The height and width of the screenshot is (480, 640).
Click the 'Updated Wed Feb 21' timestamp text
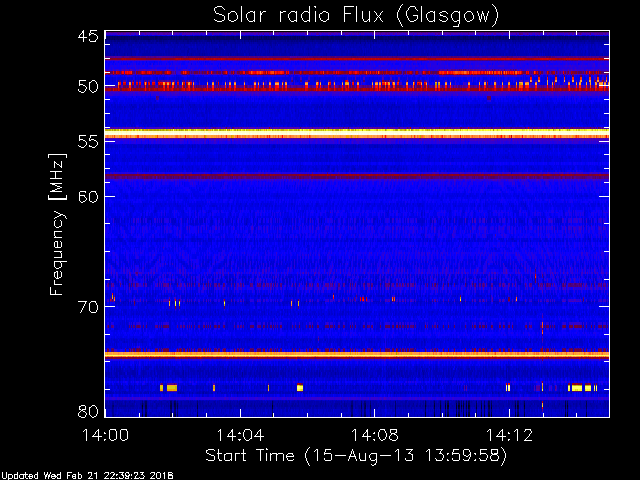point(87,476)
